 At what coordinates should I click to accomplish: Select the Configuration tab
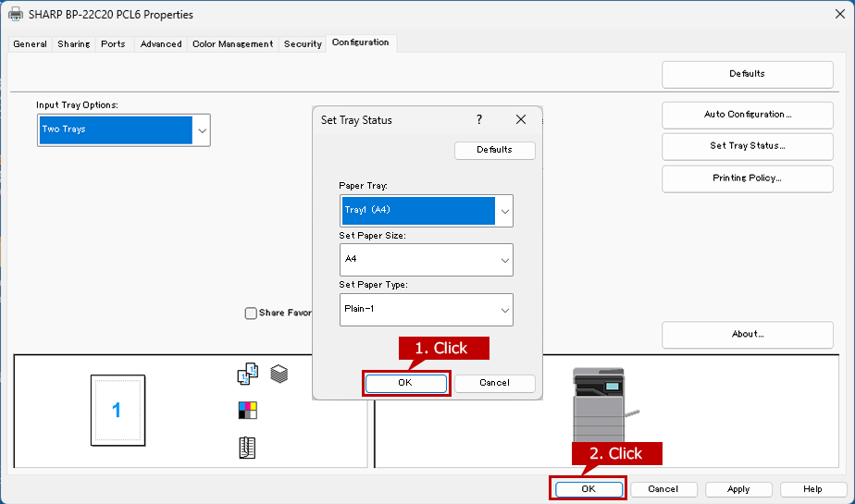pos(361,43)
